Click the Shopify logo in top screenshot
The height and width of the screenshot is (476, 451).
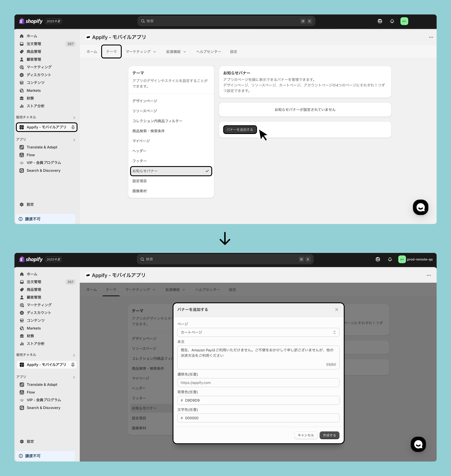pos(31,21)
